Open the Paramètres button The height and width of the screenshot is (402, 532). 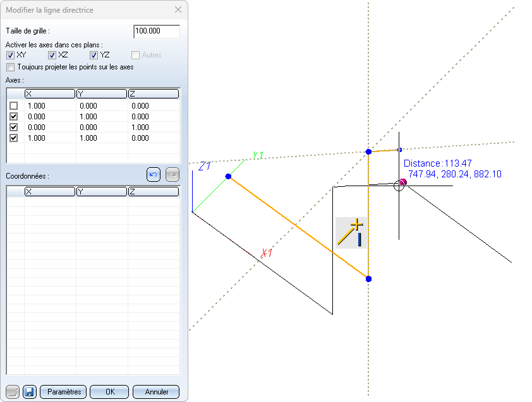click(63, 392)
